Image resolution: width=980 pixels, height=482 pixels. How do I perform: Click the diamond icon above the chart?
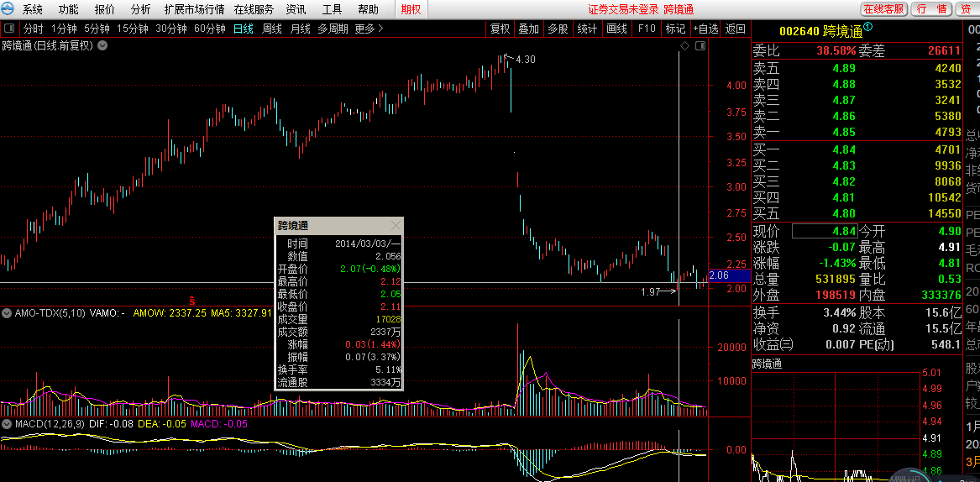tap(684, 45)
